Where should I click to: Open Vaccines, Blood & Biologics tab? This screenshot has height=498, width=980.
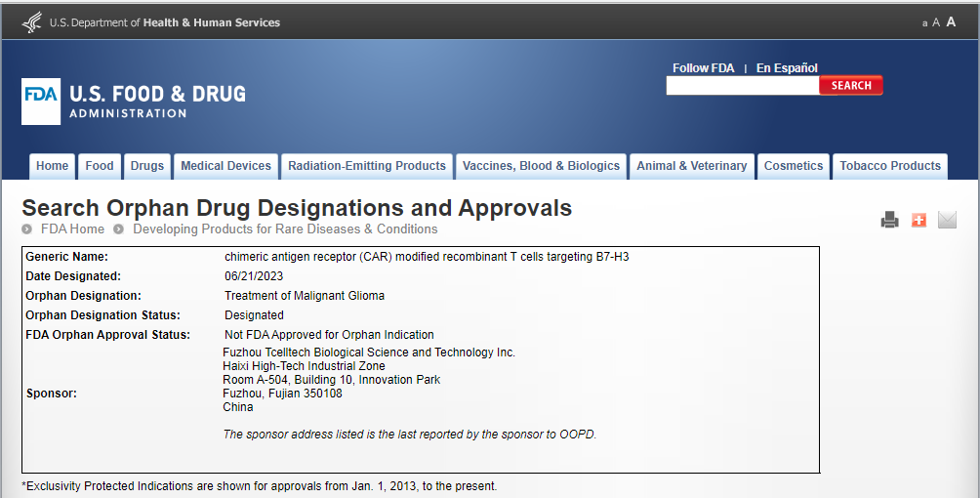[x=541, y=166]
